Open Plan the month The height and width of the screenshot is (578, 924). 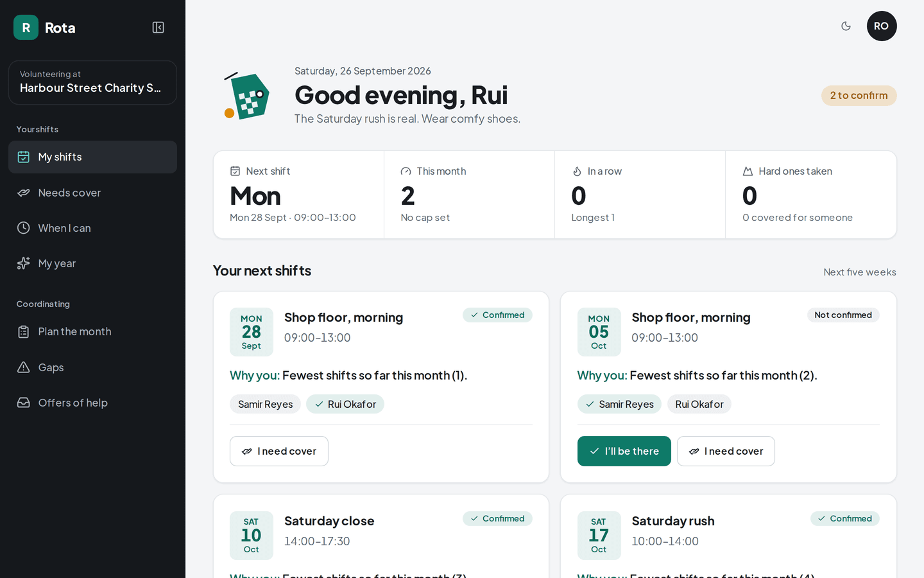(92, 331)
